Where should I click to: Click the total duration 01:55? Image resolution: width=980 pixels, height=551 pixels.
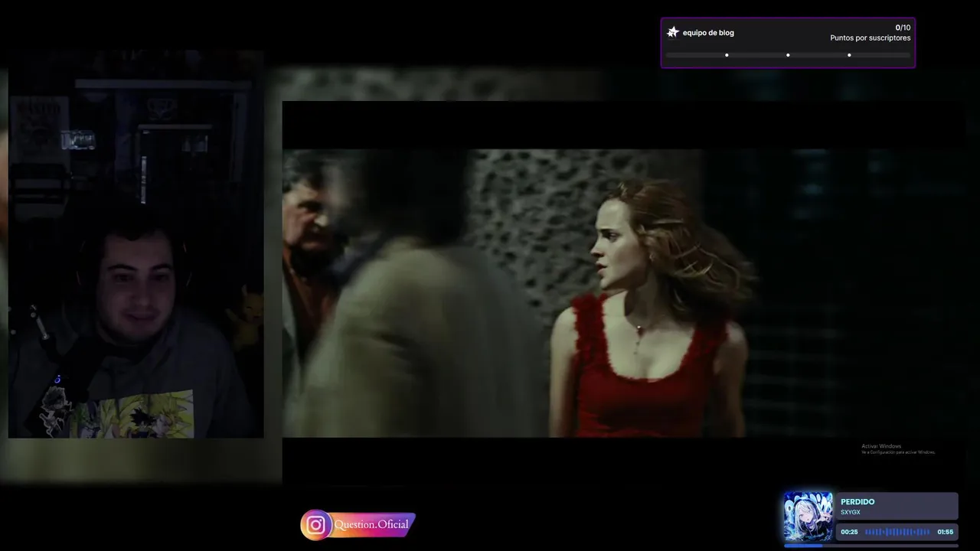click(946, 532)
